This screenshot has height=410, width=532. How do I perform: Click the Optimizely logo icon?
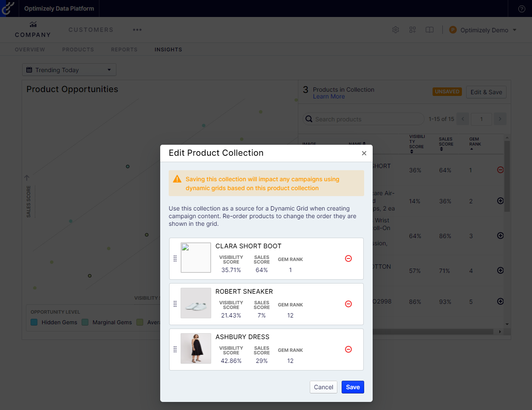8,8
